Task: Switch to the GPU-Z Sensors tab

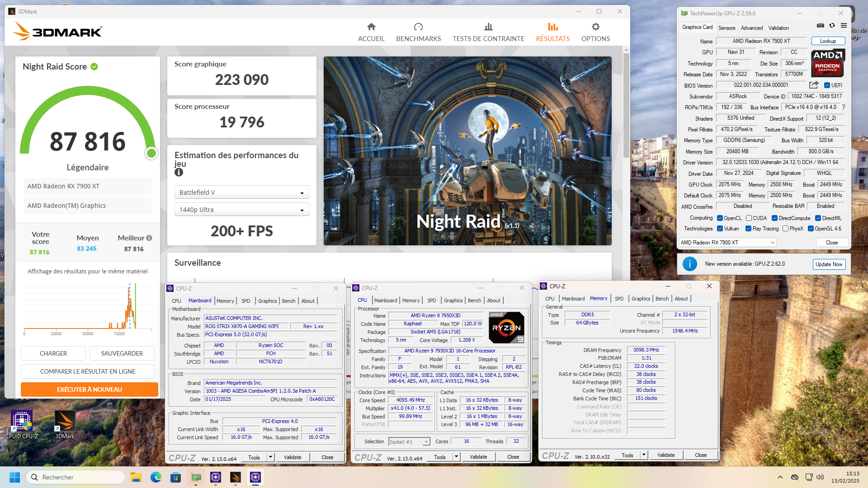Action: pyautogui.click(x=726, y=28)
